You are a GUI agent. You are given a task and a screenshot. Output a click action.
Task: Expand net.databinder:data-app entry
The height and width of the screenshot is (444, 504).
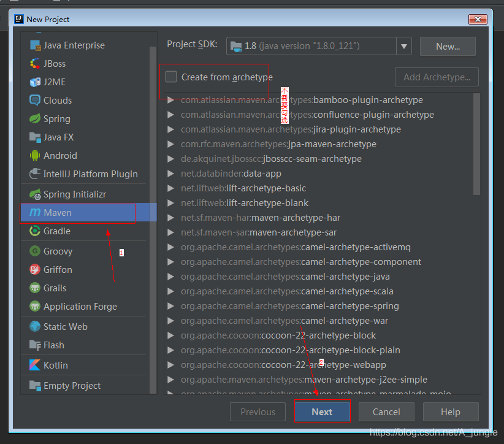click(x=170, y=174)
